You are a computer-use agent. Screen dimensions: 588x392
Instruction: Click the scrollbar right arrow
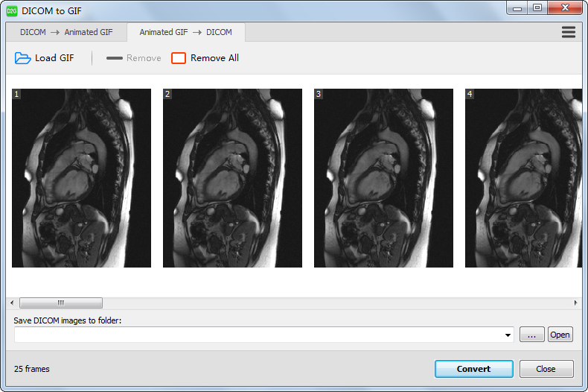[576, 303]
